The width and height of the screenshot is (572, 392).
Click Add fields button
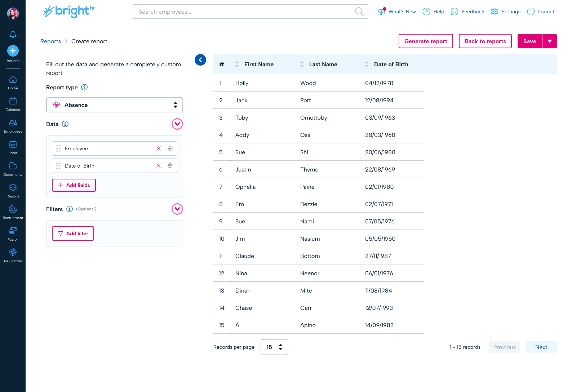click(x=74, y=185)
